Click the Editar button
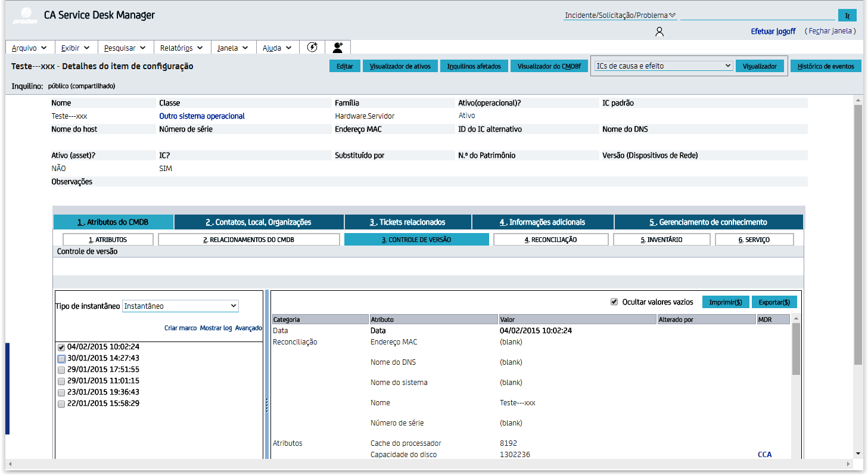Image resolution: width=868 pixels, height=475 pixels. [x=345, y=66]
